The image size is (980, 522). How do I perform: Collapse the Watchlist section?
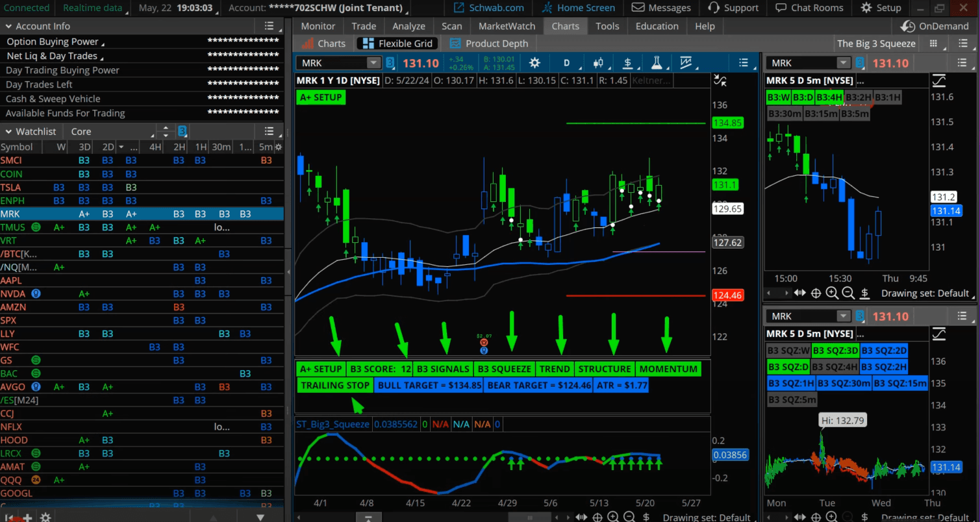click(x=9, y=131)
